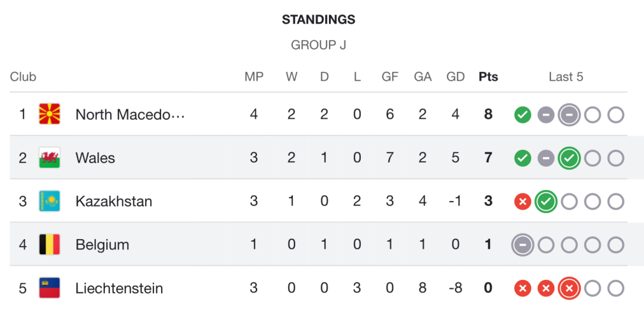This screenshot has height=318, width=644.
Task: Click the Club column header
Action: click(x=23, y=77)
